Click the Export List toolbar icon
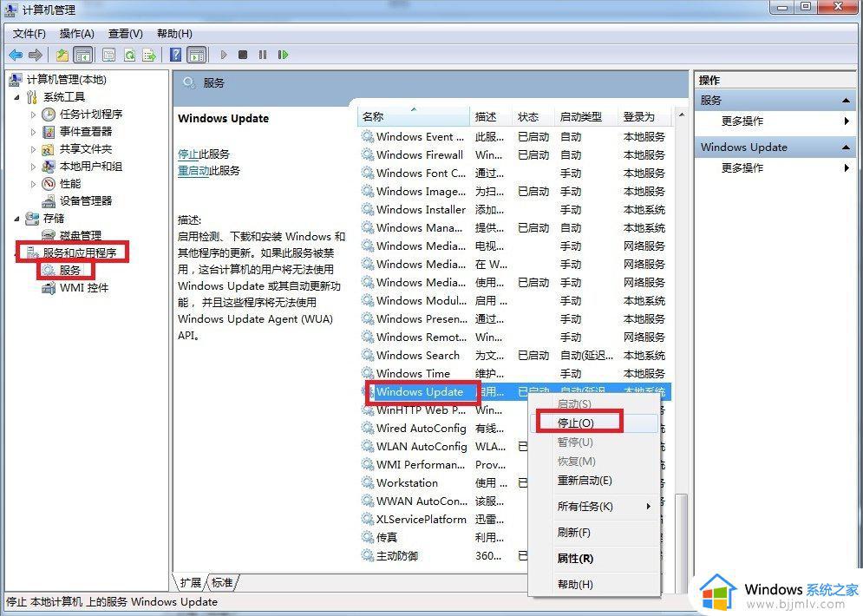 [x=149, y=55]
